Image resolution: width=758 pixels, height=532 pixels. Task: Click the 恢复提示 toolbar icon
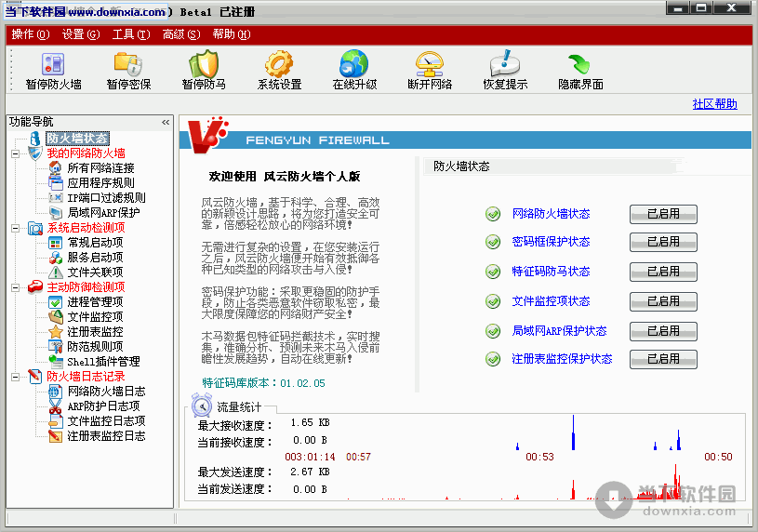(x=505, y=63)
